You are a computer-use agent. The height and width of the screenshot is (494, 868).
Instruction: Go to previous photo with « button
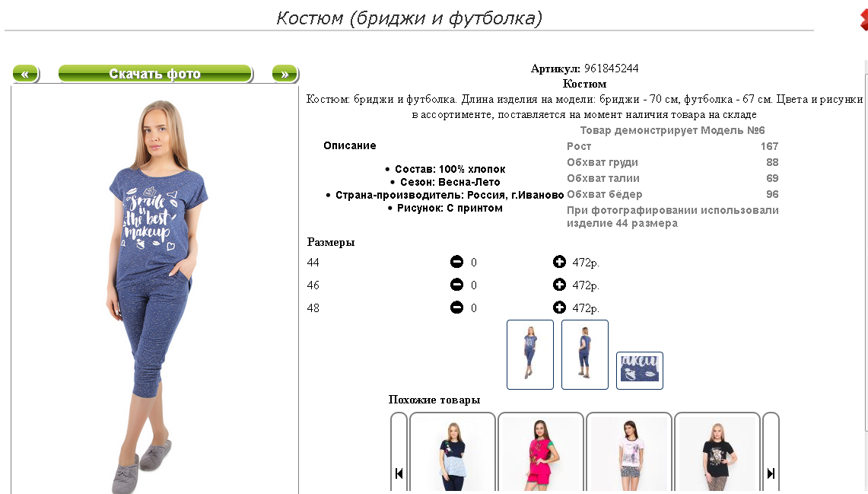25,74
